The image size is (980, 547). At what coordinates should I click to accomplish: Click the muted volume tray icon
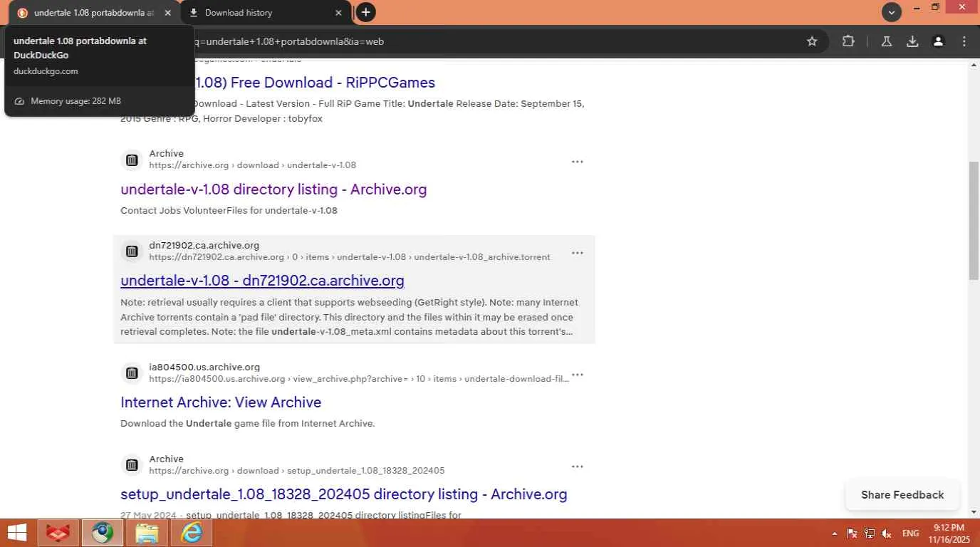[887, 533]
